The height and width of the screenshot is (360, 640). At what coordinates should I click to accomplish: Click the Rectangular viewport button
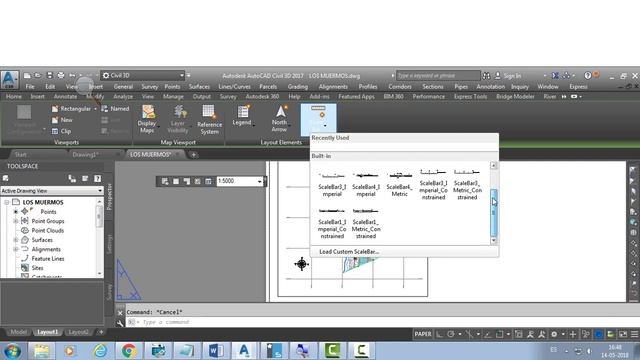point(71,109)
